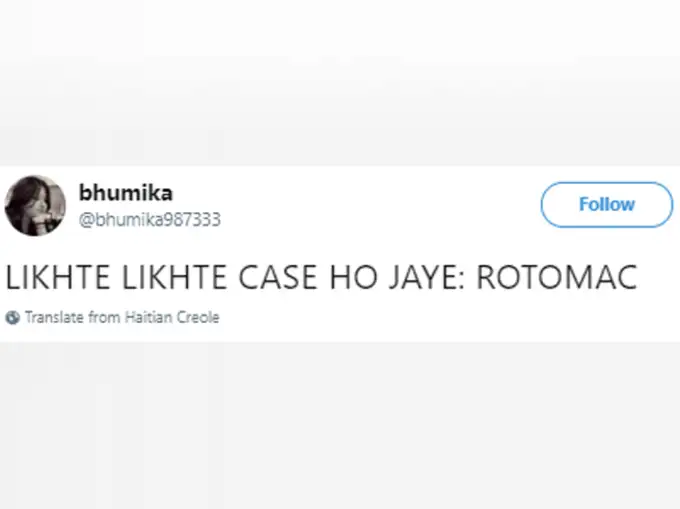Select the word JAYE: in the tweet
This screenshot has width=680, height=509.
click(426, 277)
